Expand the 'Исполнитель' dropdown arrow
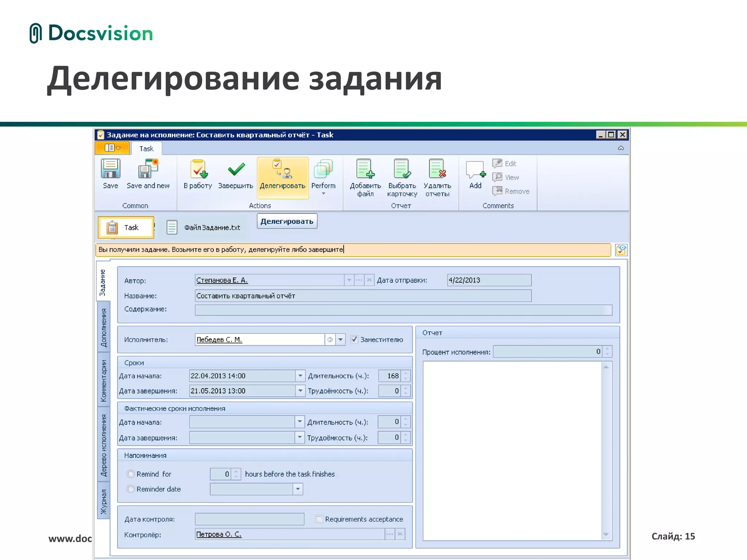747x560 pixels. tap(340, 339)
